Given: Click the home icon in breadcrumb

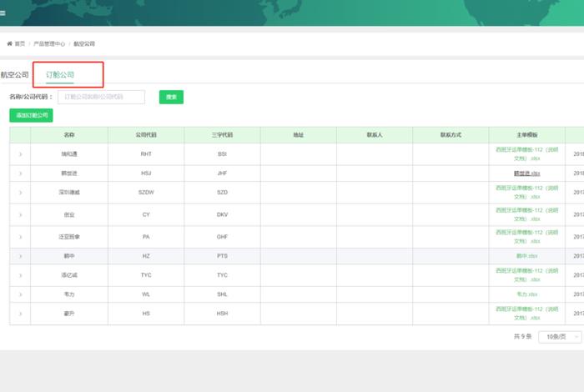Looking at the screenshot, I should 10,43.
